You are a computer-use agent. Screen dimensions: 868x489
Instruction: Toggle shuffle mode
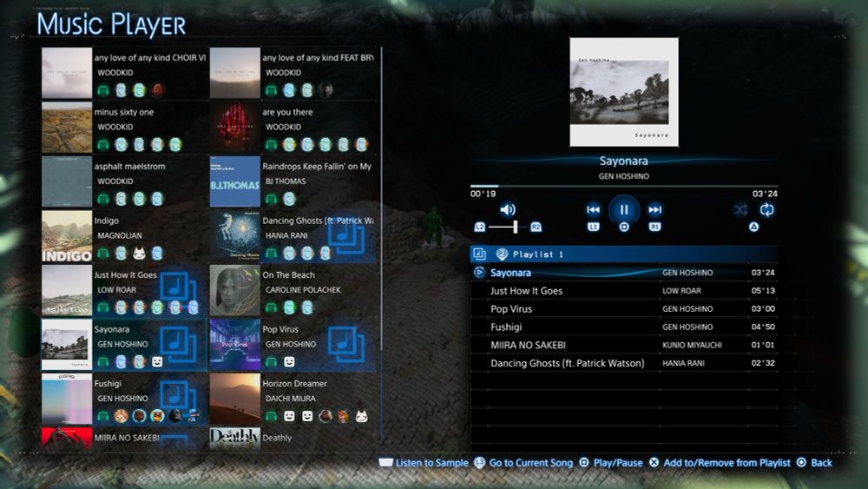pos(740,209)
